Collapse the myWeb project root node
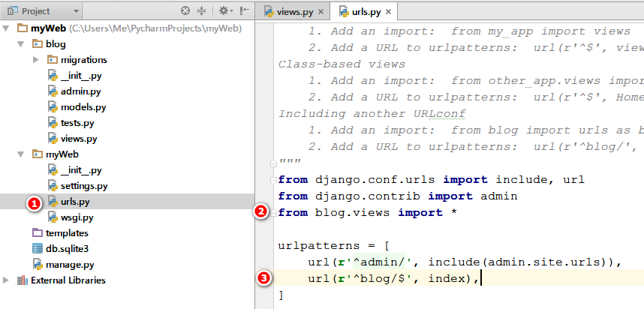644x309 pixels. pyautogui.click(x=6, y=28)
